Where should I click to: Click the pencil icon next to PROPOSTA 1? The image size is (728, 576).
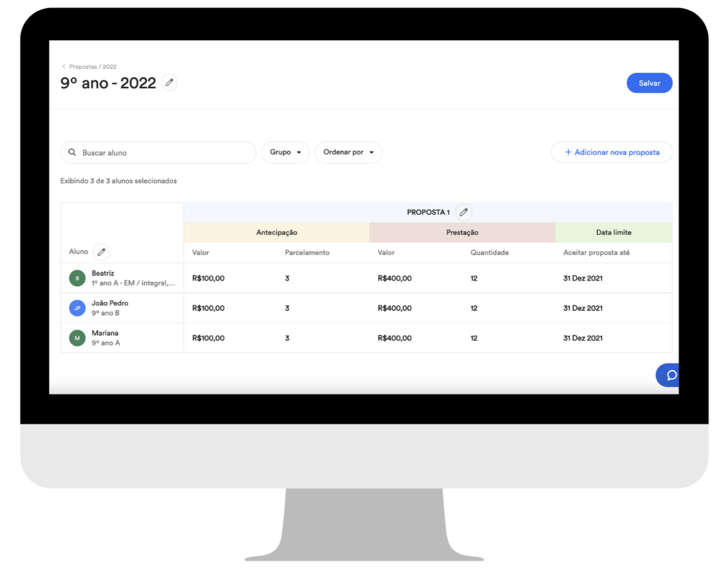click(464, 212)
